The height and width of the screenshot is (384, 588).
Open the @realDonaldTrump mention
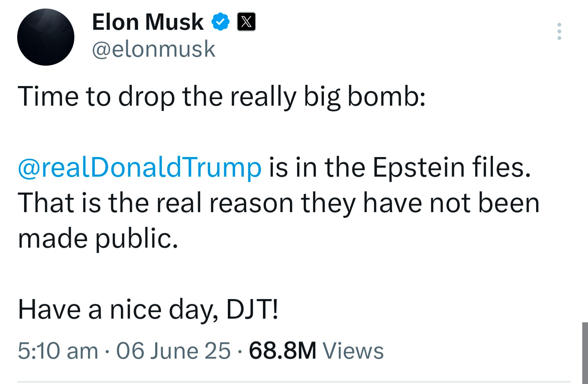click(139, 167)
